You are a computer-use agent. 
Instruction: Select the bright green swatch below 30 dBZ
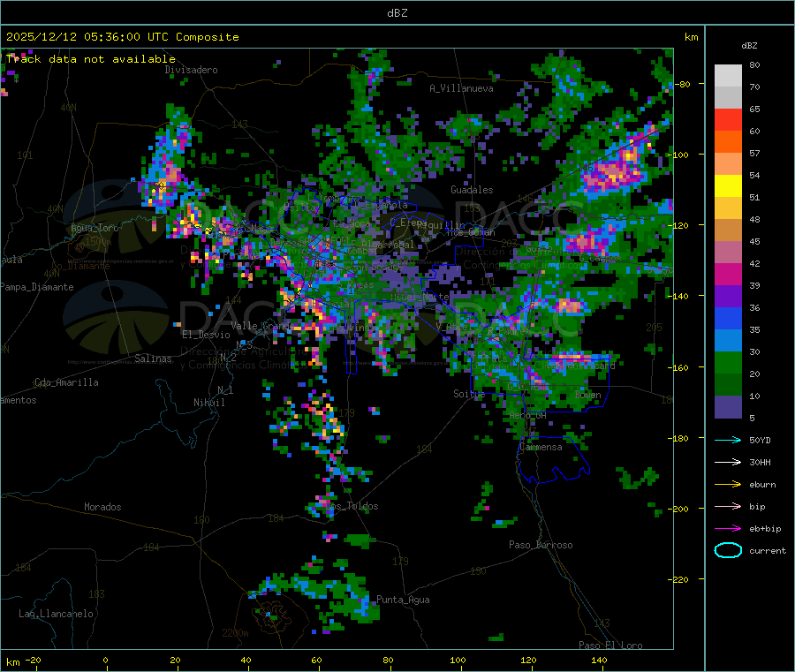(x=728, y=362)
